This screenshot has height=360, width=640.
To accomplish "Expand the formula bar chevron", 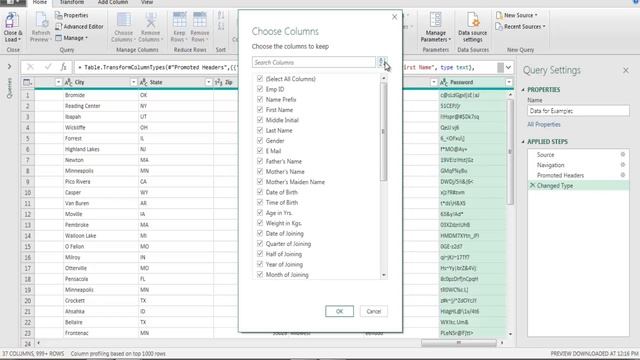I will click(509, 67).
